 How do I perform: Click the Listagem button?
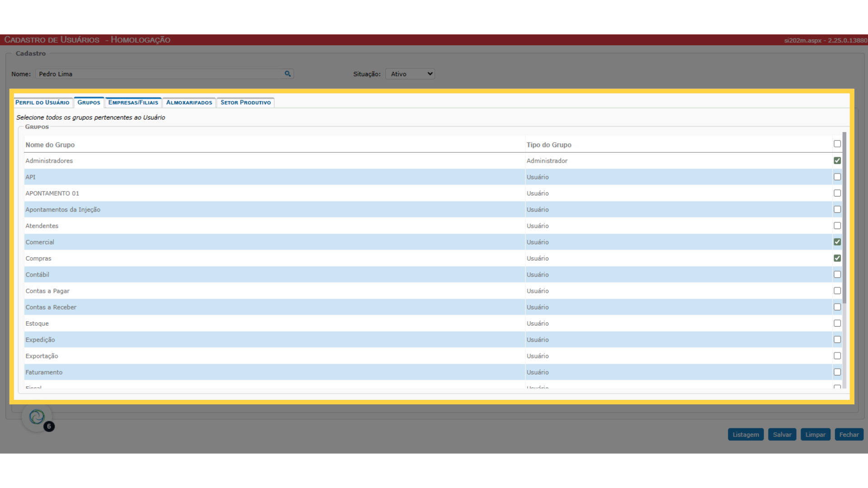pos(746,435)
